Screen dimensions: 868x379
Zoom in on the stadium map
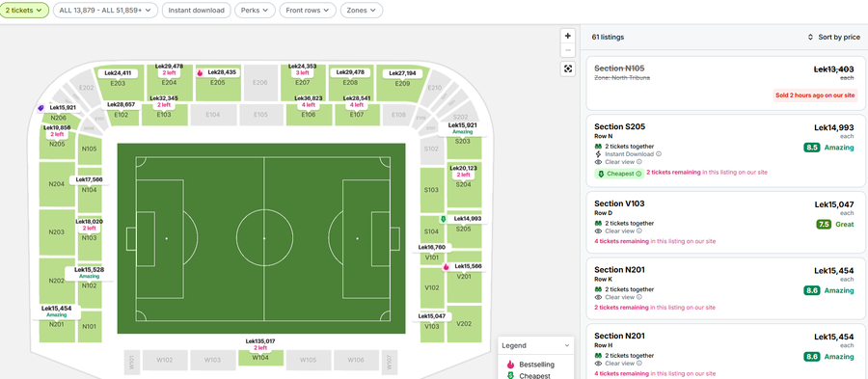(x=567, y=36)
